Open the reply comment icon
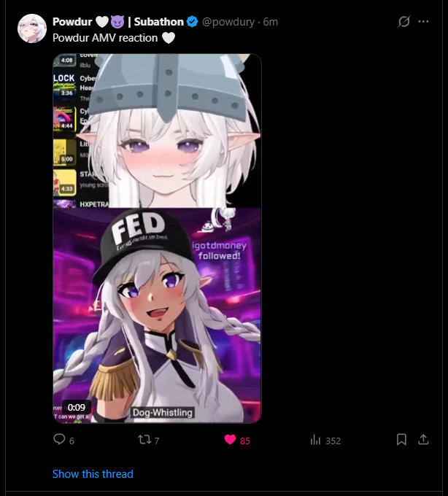 (x=59, y=439)
